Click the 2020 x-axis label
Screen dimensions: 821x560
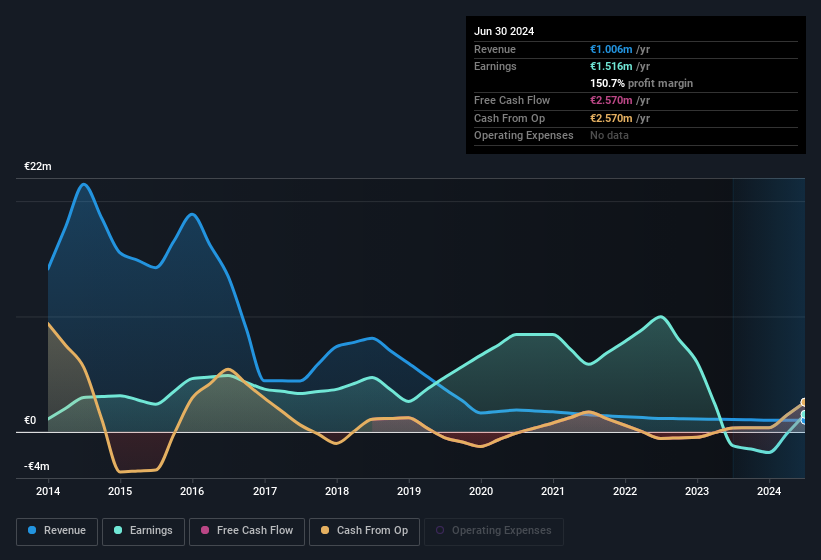point(481,491)
